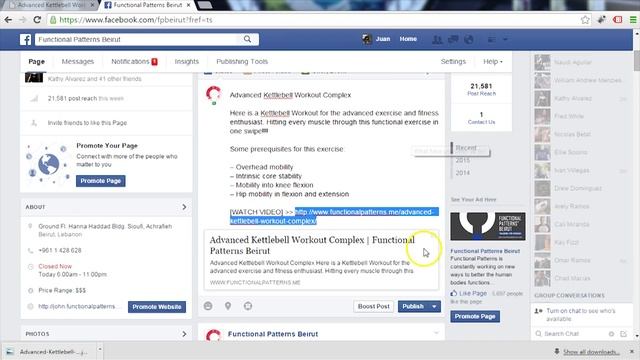Expand the ABOUT section chevron
This screenshot has width=640, height=360.
pos(184,207)
